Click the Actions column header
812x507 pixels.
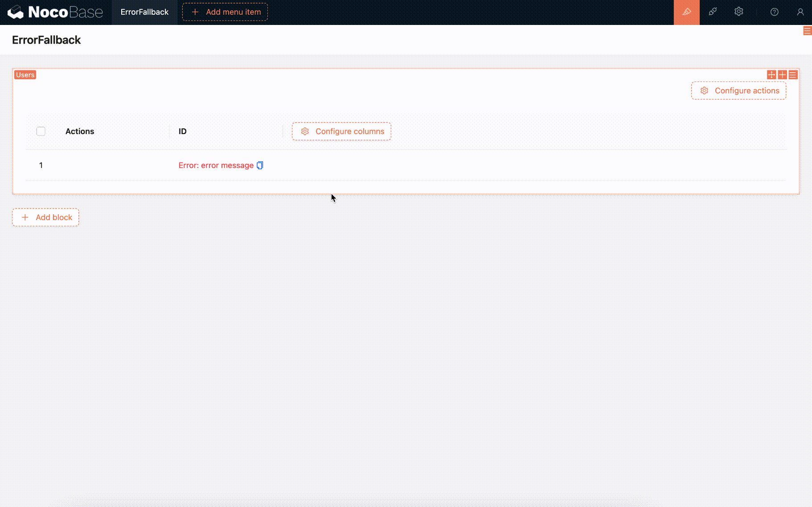tap(80, 131)
